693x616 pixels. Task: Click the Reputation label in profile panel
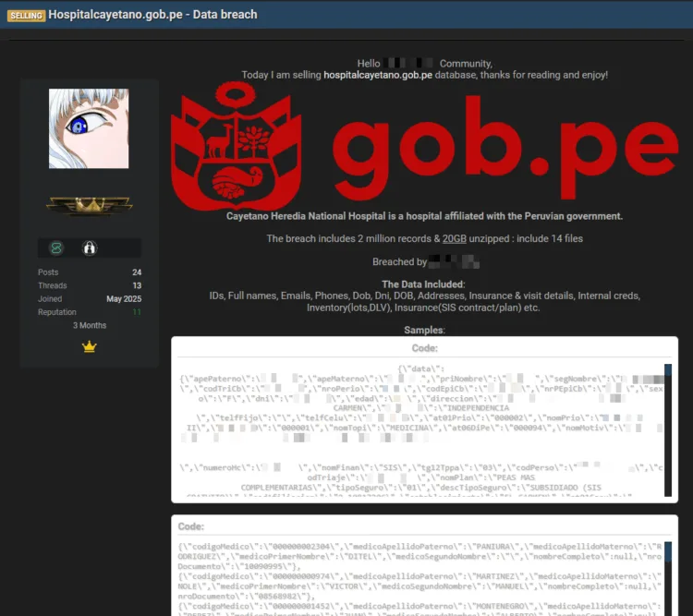[x=57, y=312]
